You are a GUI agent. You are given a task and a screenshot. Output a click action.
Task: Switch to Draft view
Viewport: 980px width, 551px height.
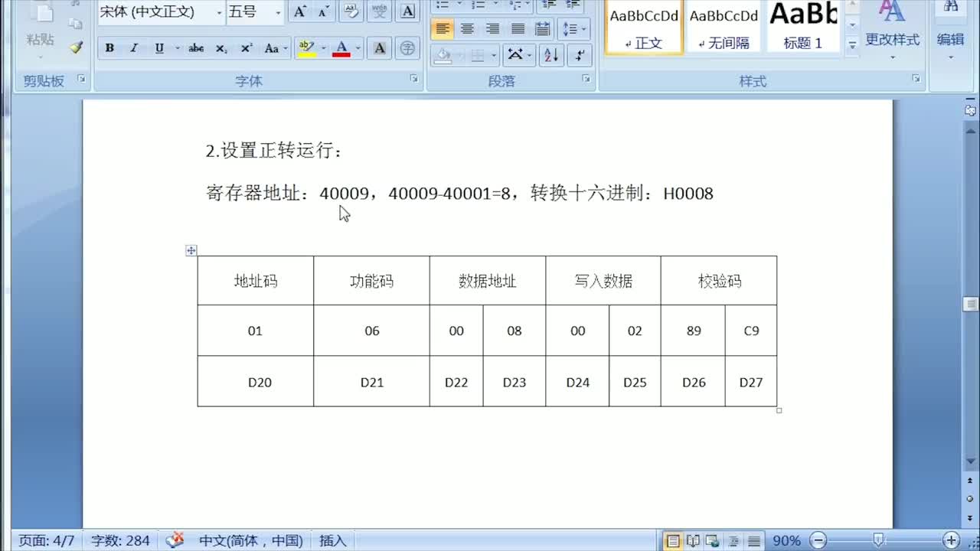[753, 540]
